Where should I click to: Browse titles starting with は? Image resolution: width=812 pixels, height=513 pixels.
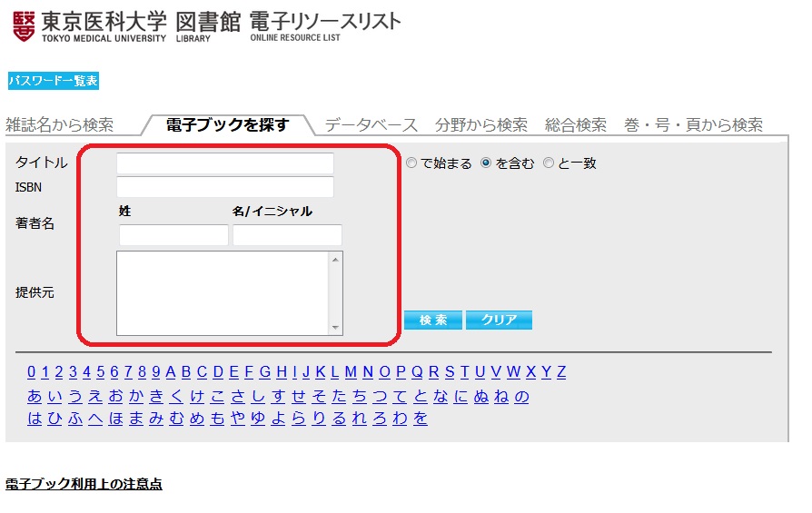35,418
